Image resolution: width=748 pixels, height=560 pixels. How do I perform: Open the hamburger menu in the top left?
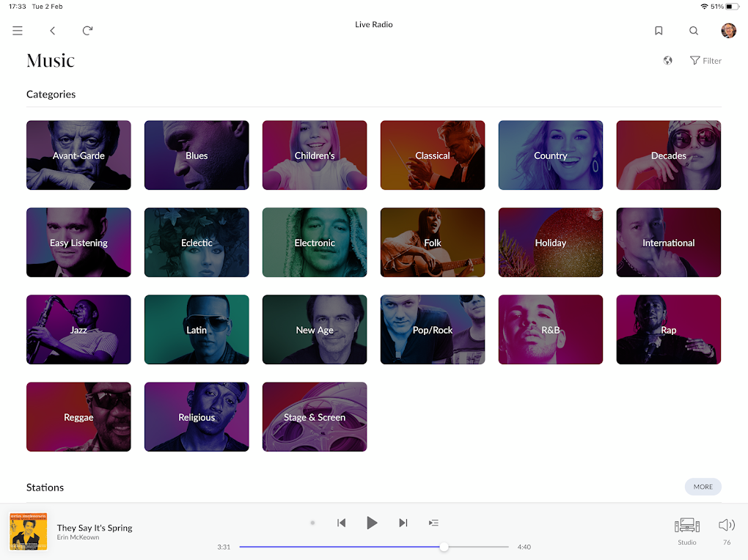point(17,31)
